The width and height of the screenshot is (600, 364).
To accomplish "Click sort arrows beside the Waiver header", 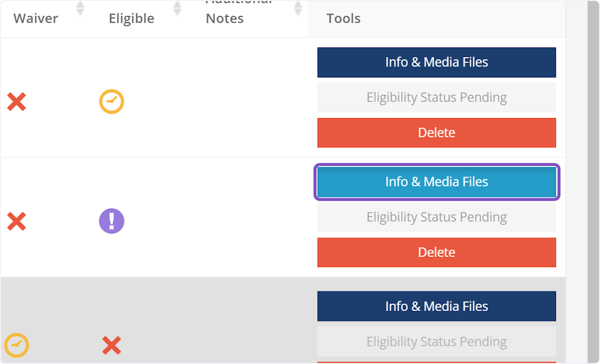I will pos(79,8).
